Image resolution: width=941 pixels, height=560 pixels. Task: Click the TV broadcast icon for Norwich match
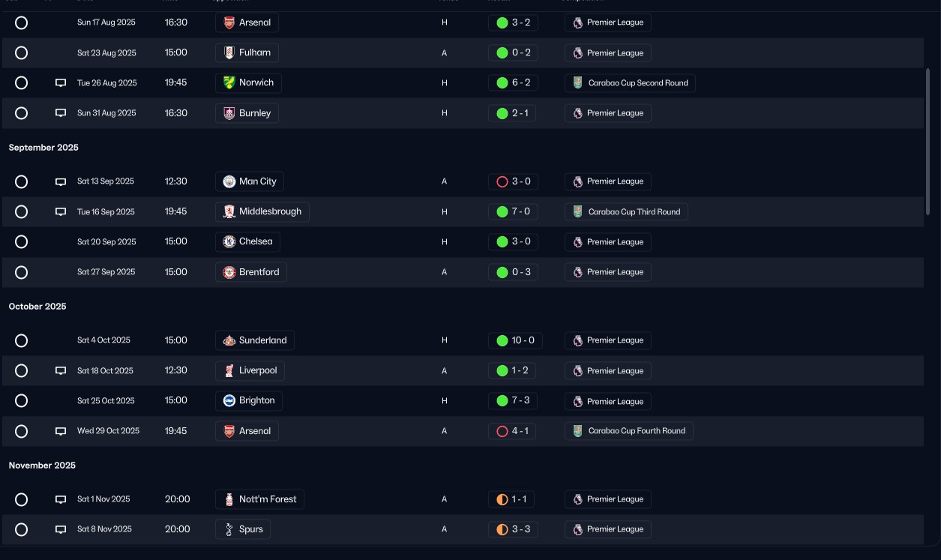tap(61, 83)
